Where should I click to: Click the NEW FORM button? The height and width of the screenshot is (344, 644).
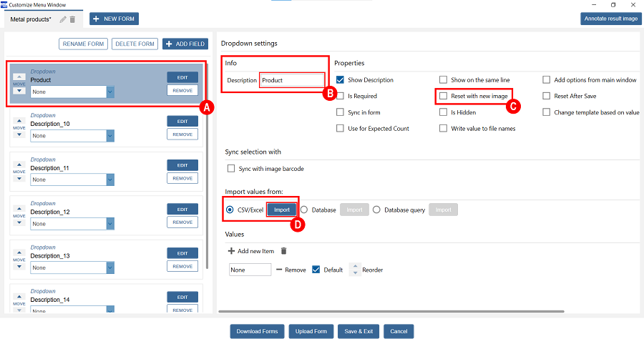point(114,19)
